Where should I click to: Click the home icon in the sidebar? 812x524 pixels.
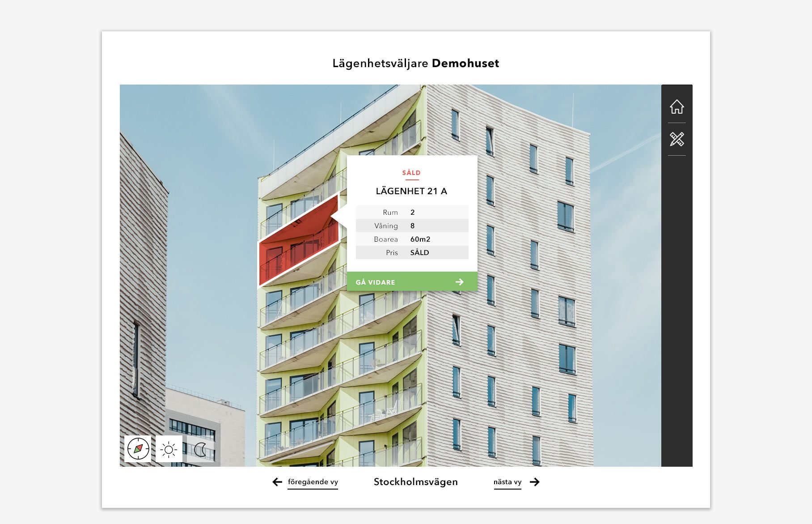click(x=677, y=107)
